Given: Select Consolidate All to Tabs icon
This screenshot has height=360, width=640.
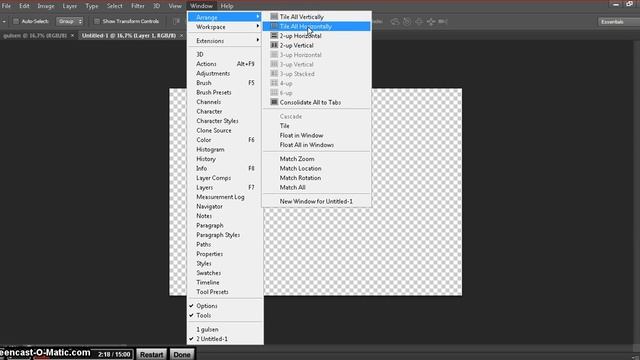Looking at the screenshot, I should pos(274,102).
